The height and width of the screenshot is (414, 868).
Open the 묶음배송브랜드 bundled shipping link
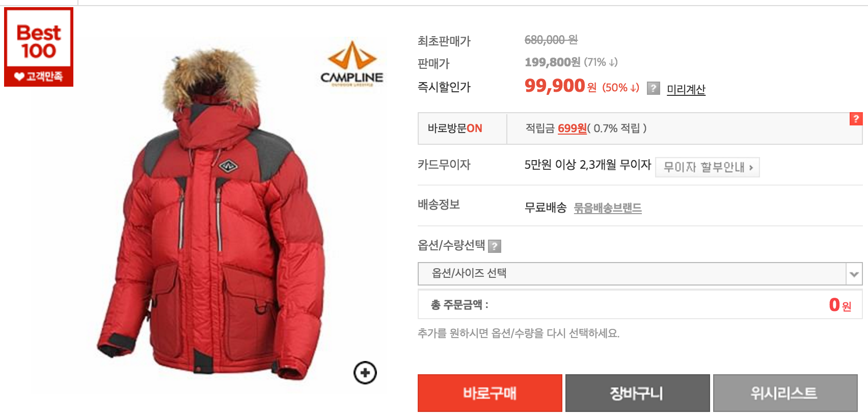pyautogui.click(x=608, y=208)
